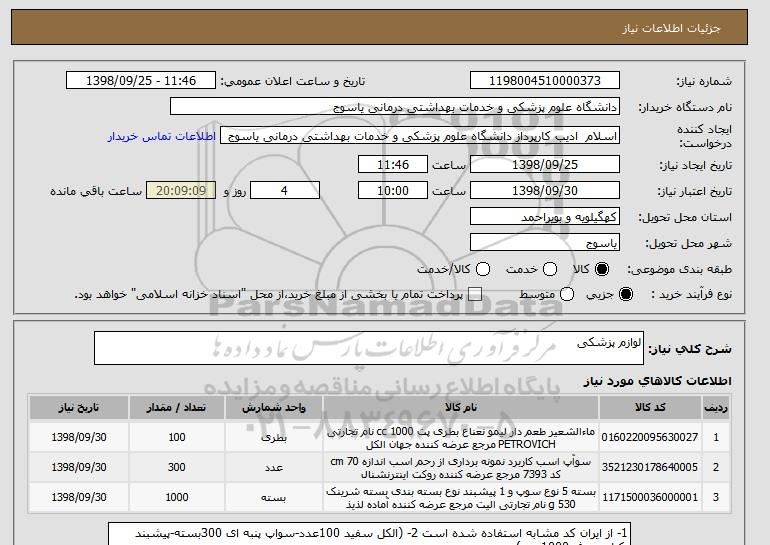Screen dimensions: 770x545
Task: Click the horse swab 70 cm product name cell
Action: (461, 467)
